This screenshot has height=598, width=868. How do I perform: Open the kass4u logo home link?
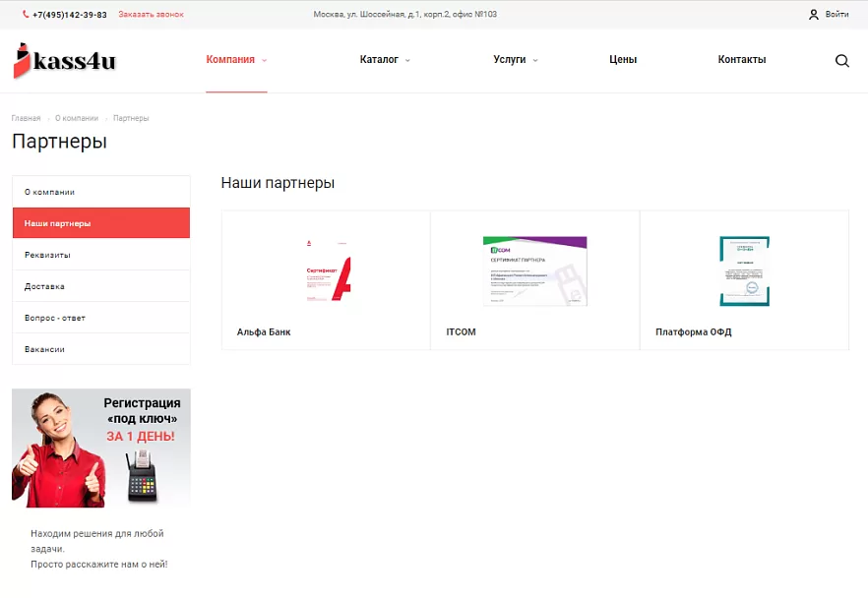pyautogui.click(x=65, y=60)
